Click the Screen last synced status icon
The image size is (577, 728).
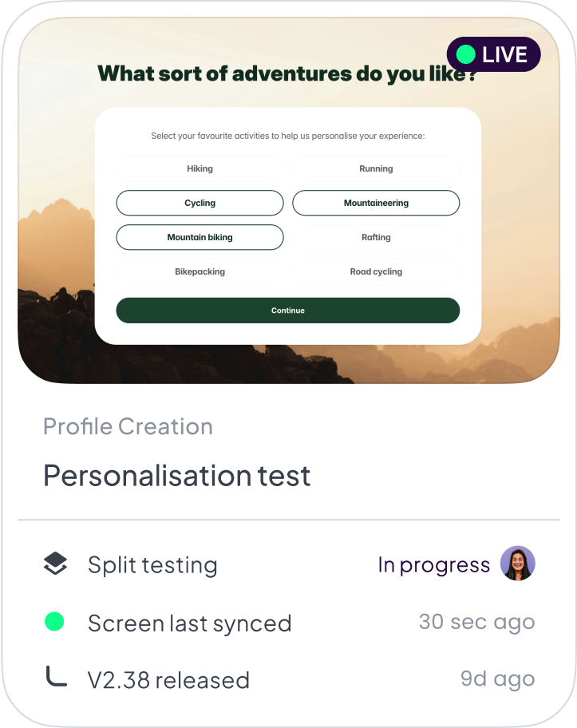[x=55, y=620]
